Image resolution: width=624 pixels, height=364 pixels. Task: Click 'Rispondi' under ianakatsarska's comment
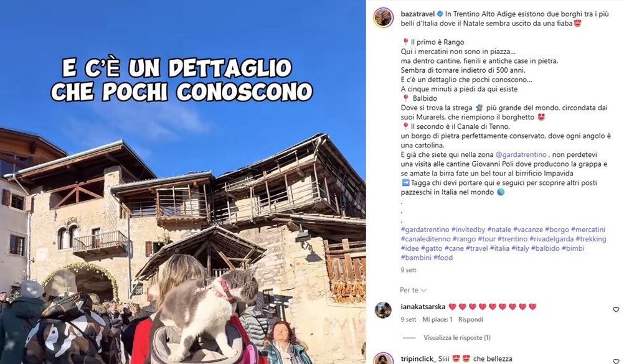471,319
